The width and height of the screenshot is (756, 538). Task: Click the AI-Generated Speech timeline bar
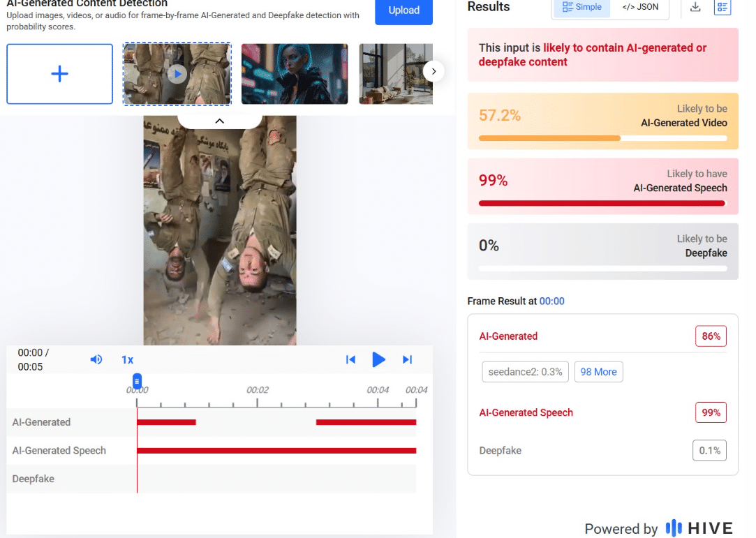pyautogui.click(x=276, y=451)
